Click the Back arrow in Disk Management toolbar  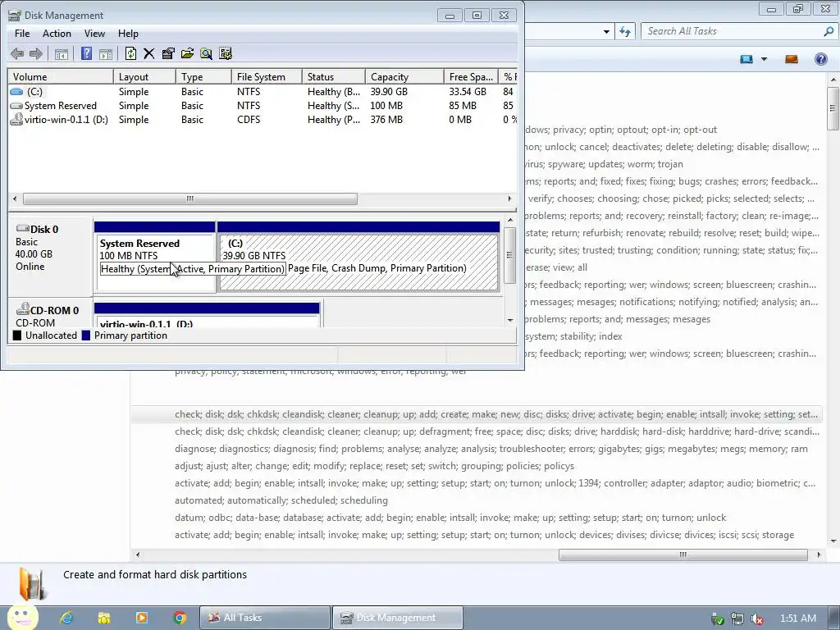click(x=17, y=53)
